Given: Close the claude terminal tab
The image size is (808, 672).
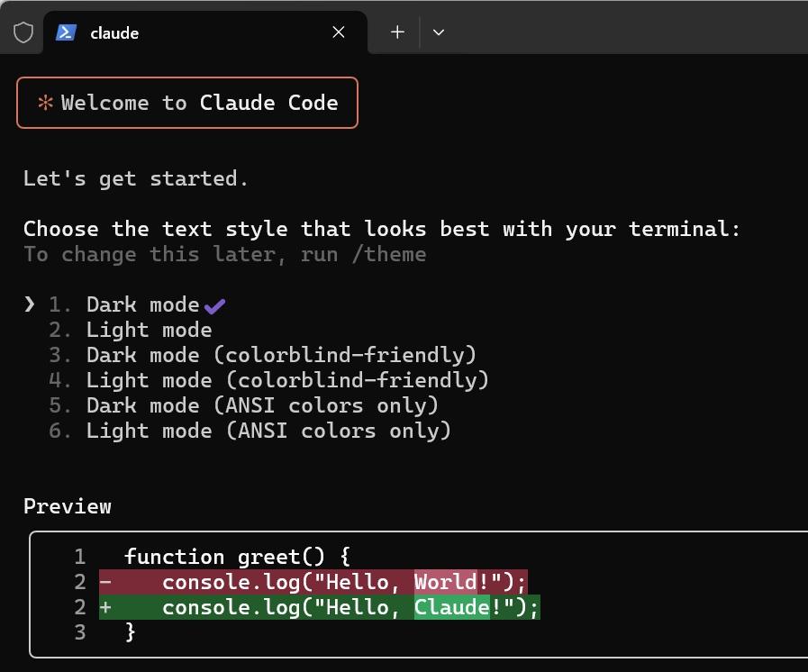Looking at the screenshot, I should click(x=339, y=32).
